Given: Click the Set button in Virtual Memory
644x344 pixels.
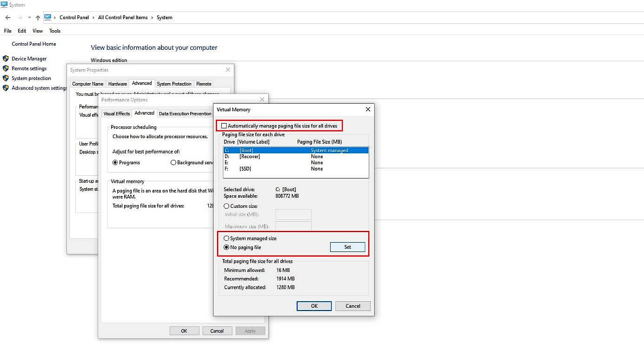Looking at the screenshot, I should click(x=347, y=247).
